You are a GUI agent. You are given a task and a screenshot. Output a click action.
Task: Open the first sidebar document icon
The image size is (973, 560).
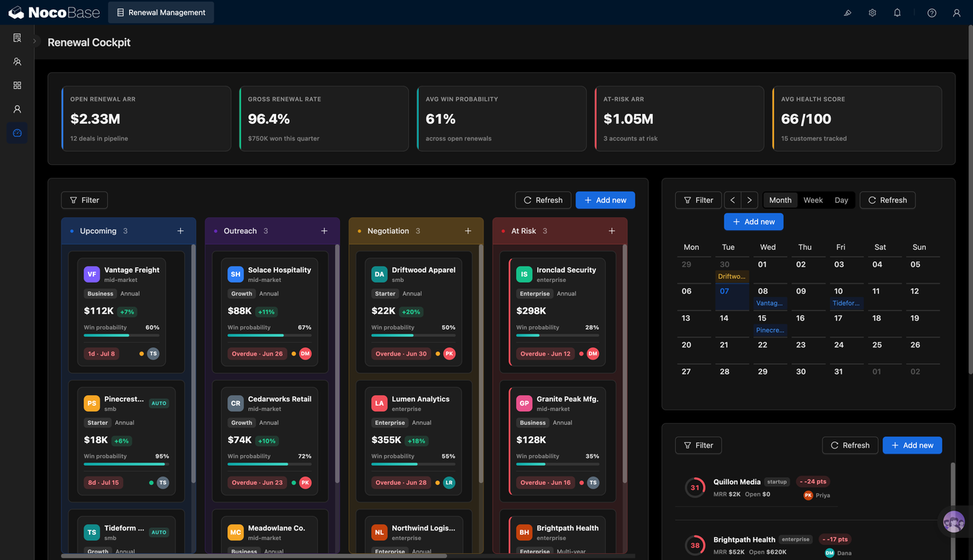pos(17,38)
